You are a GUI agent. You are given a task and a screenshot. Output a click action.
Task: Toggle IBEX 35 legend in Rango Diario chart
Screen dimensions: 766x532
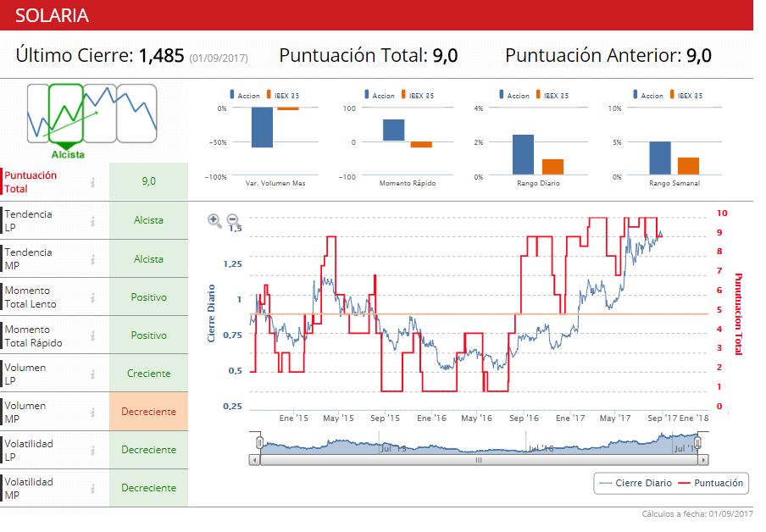click(x=552, y=95)
